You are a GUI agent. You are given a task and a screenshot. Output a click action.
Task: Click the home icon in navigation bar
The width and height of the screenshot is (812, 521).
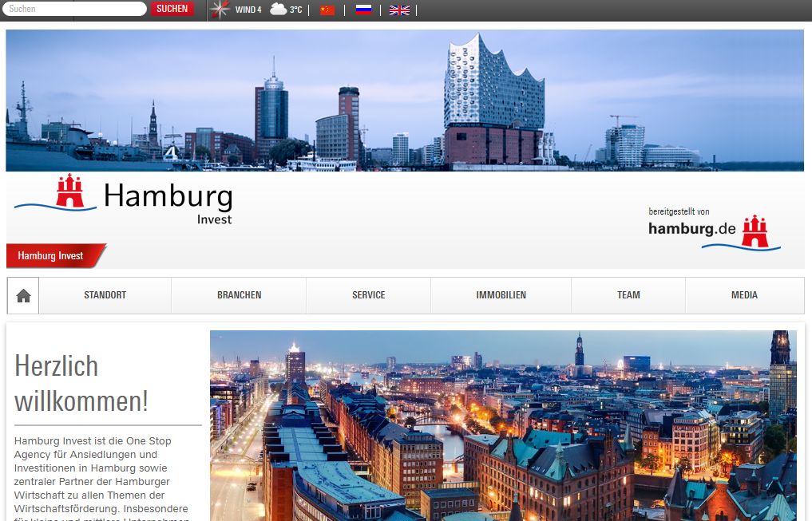click(23, 295)
